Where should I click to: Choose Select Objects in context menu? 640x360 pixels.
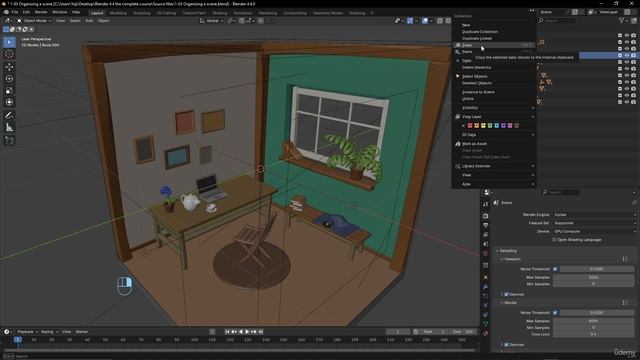pyautogui.click(x=494, y=76)
